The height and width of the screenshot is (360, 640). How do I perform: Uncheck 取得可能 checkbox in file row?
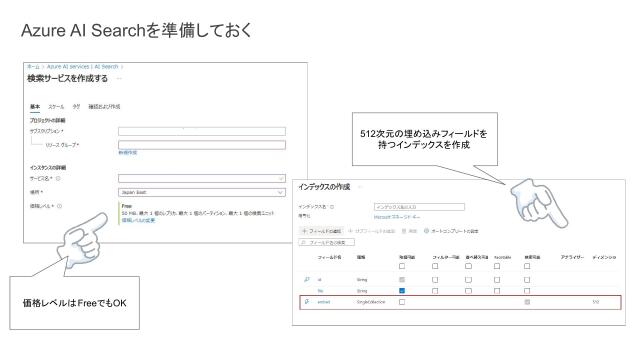pyautogui.click(x=402, y=291)
